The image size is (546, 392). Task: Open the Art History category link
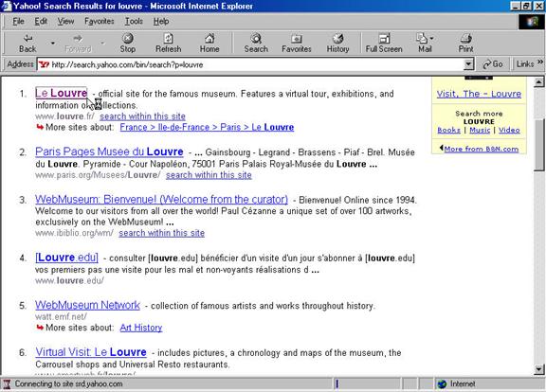(141, 328)
